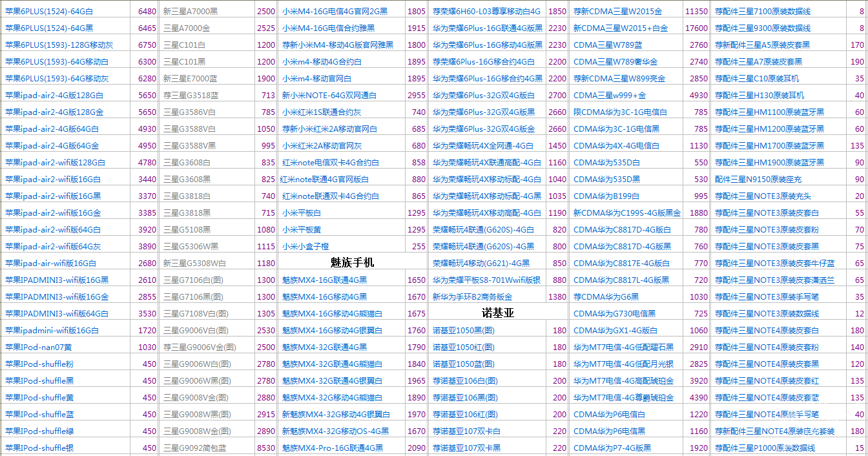Screen dimensions: 868x456
Task: Click price 17600 for 新CDMA三星W2015+白金
Action: coord(696,28)
